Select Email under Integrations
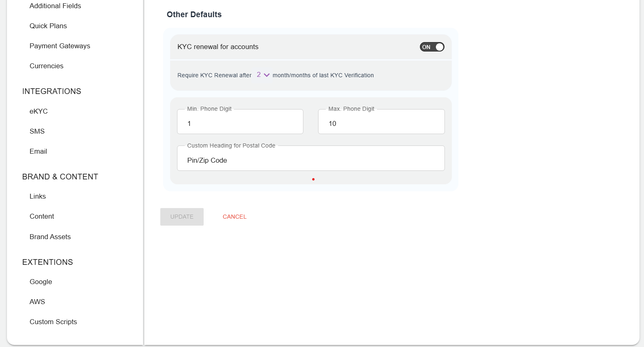 point(38,151)
